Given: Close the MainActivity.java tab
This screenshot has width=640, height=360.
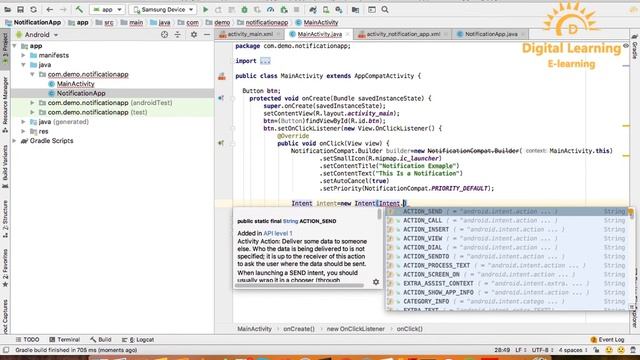Looking at the screenshot, I should (x=347, y=34).
